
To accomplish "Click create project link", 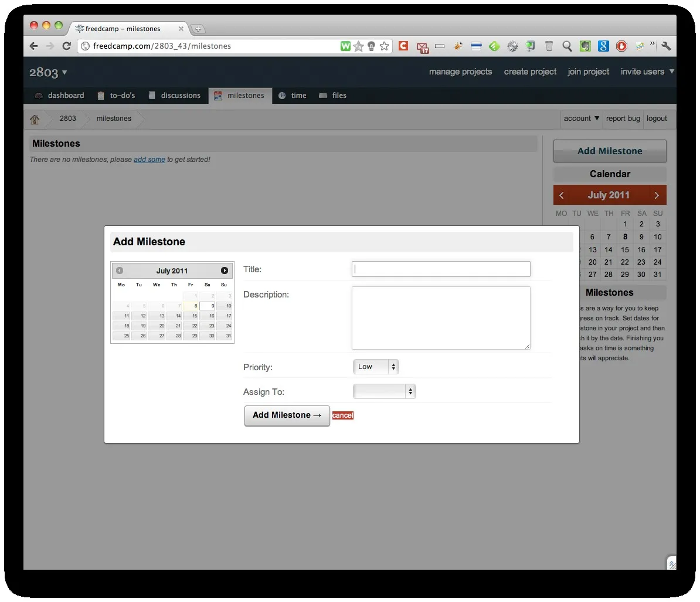I will [x=530, y=72].
